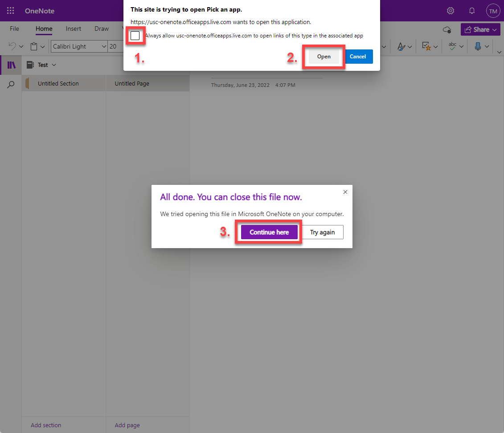Run the abc spelling check icon

tap(452, 46)
